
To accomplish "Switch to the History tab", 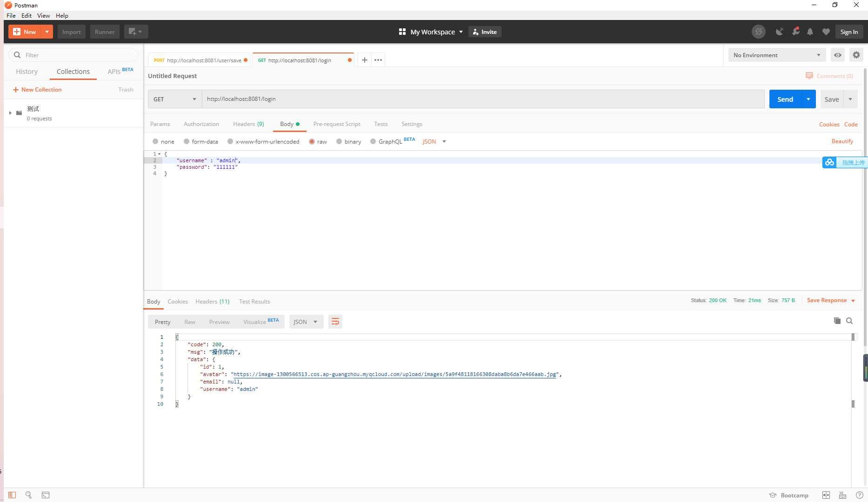I will (x=27, y=72).
